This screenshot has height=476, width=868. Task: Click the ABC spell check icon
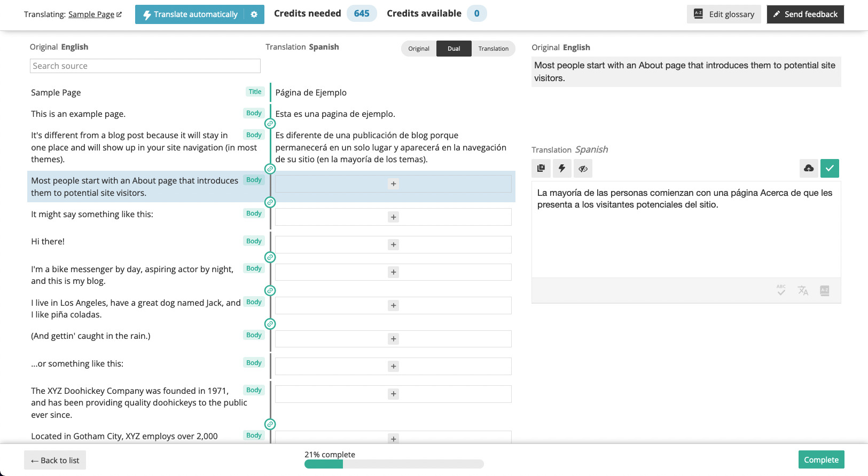tap(781, 290)
